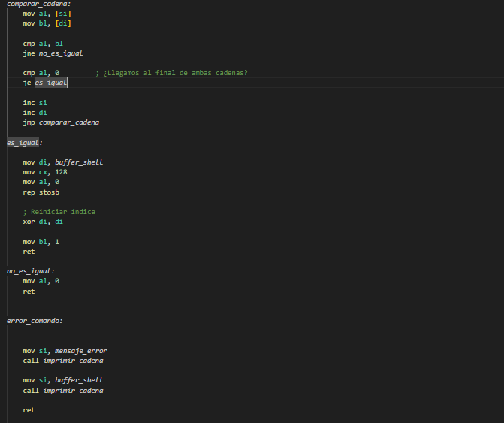Click the highlighted es_igual after je

point(50,83)
